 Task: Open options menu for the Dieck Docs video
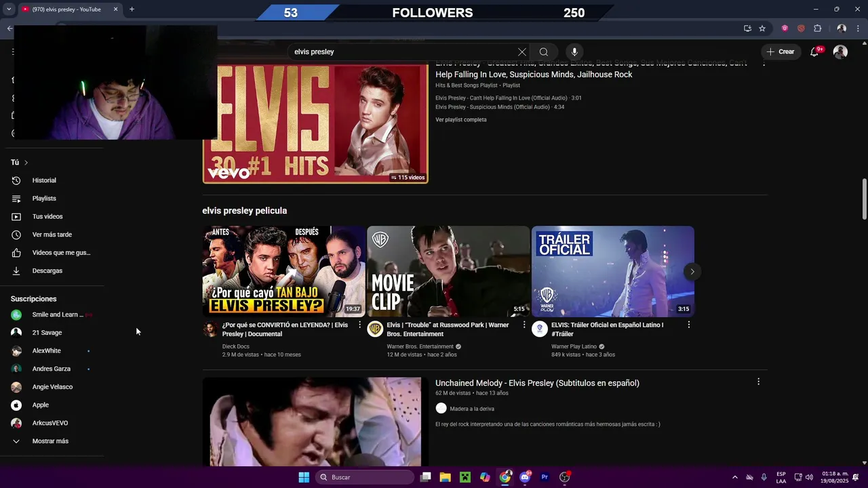click(359, 325)
